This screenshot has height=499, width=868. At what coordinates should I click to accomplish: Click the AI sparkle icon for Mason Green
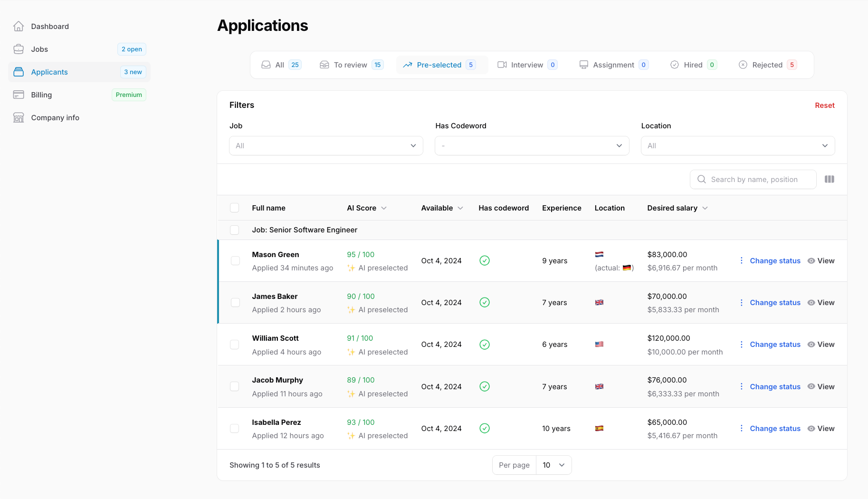tap(351, 268)
